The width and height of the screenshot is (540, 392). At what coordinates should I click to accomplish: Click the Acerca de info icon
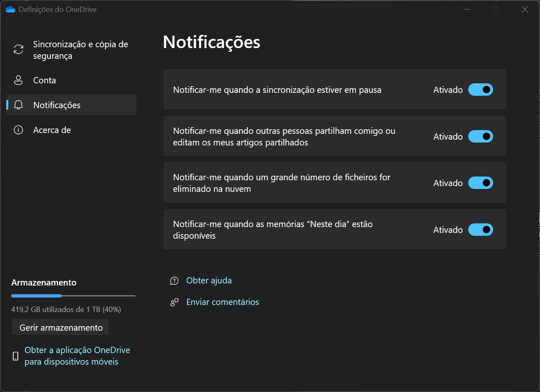(18, 130)
